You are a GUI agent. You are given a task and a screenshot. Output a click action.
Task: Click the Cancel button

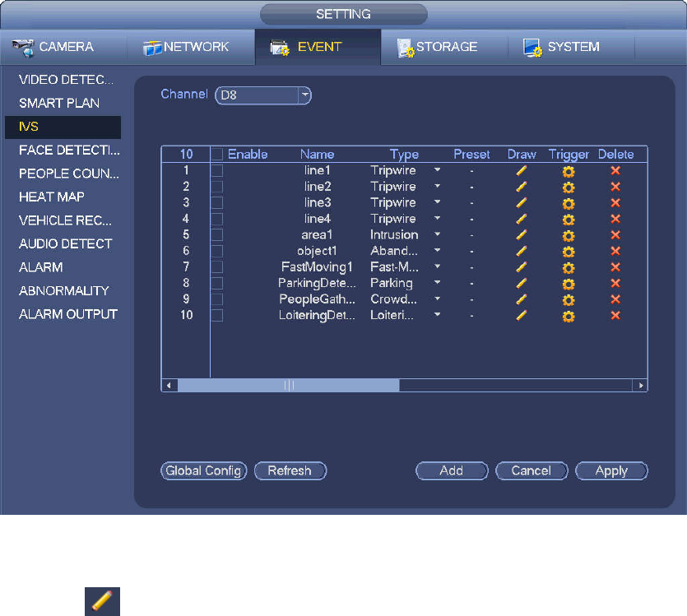coord(531,470)
